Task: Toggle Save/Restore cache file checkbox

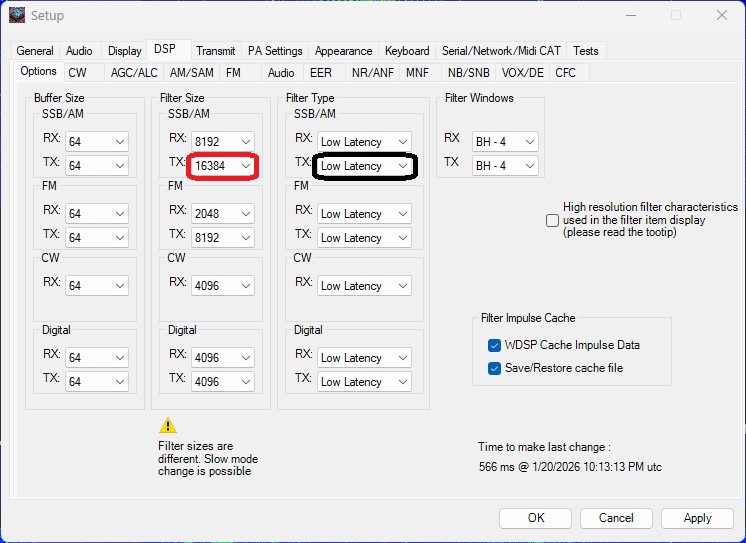Action: 494,368
